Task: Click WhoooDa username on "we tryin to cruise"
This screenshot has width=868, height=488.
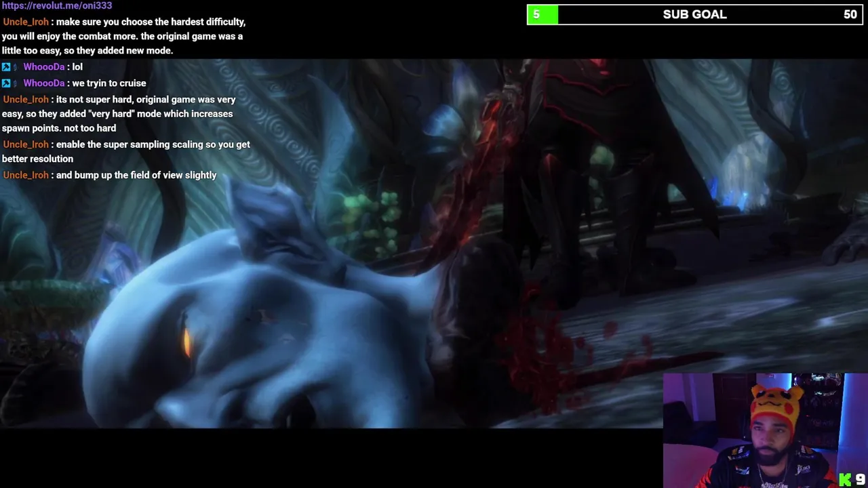Action: pos(44,83)
